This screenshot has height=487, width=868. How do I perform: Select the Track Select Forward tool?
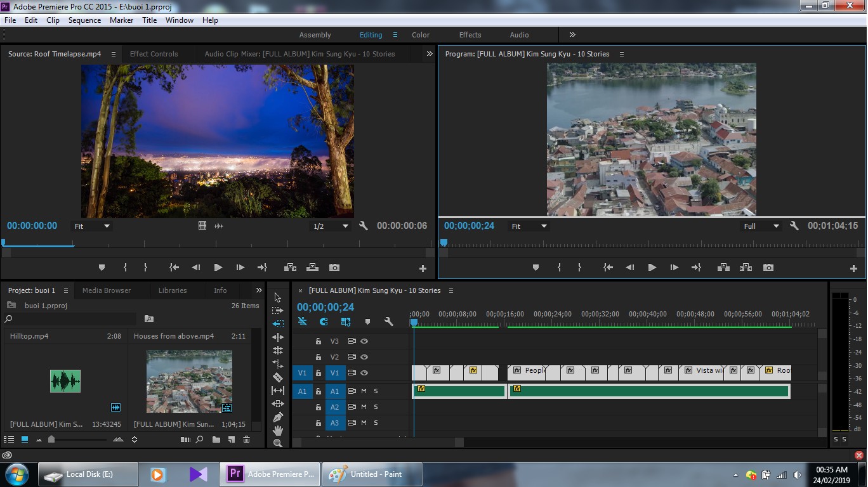[277, 311]
